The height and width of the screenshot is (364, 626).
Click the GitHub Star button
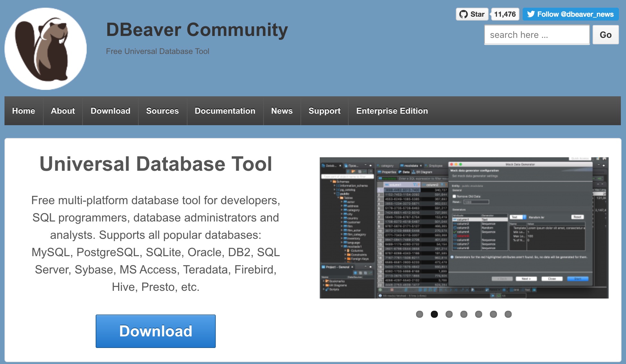pos(472,14)
